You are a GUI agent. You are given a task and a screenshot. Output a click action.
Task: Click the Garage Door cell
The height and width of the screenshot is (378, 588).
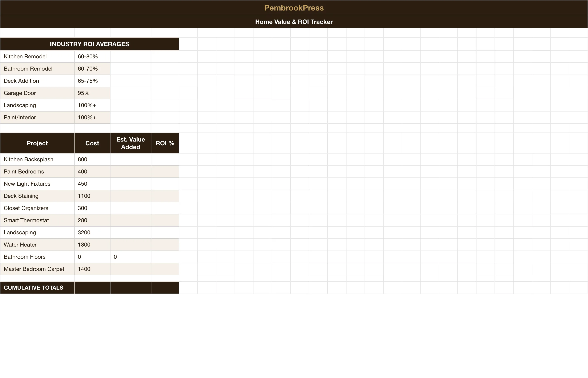click(x=37, y=93)
